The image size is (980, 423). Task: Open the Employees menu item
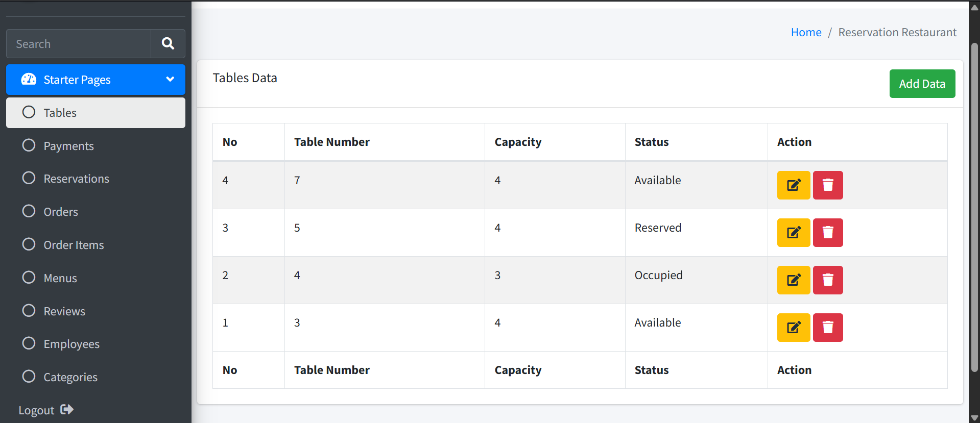click(x=95, y=344)
